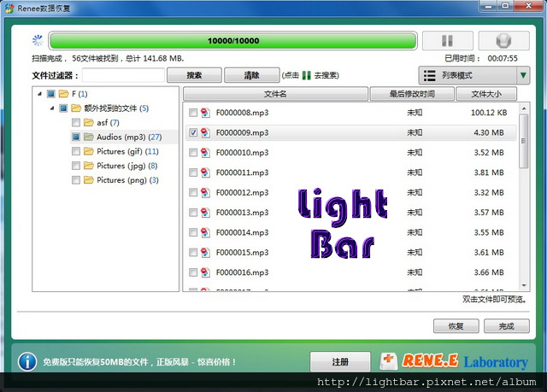Image resolution: width=547 pixels, height=392 pixels.
Task: Click the folder icon of drive F
Action: (x=63, y=93)
